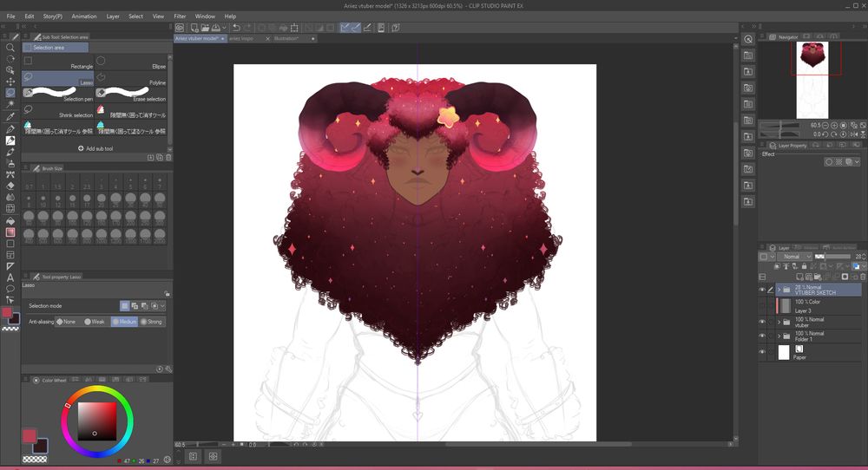Click the Undo arrow in command bar

tap(236, 28)
